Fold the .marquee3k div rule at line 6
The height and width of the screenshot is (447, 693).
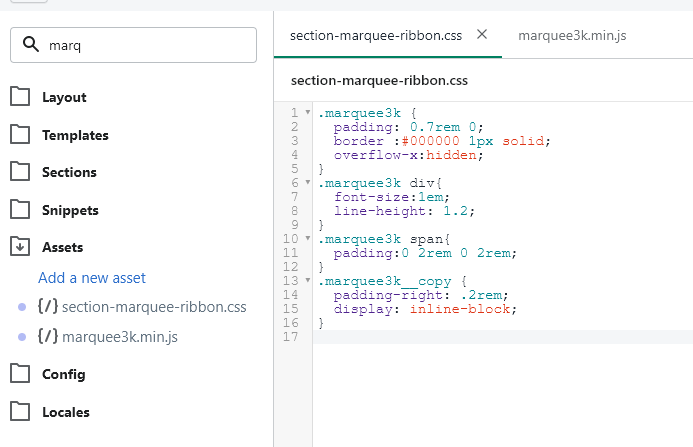(308, 183)
